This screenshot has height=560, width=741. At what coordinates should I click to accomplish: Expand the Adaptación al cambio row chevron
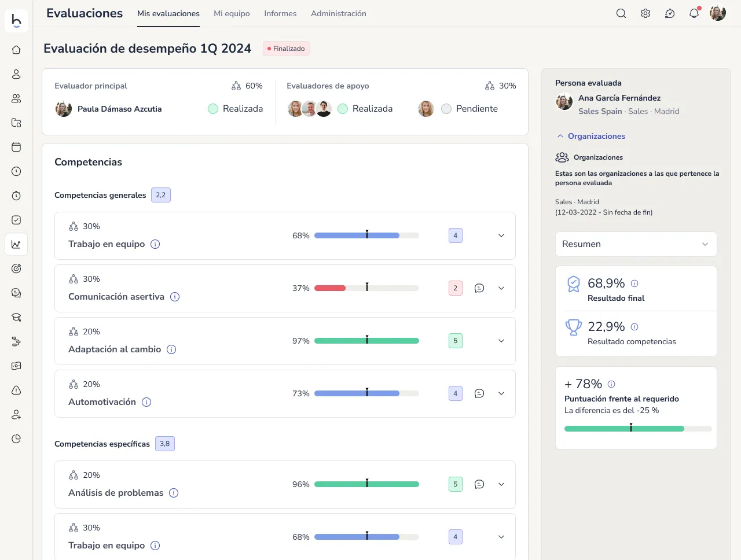501,341
